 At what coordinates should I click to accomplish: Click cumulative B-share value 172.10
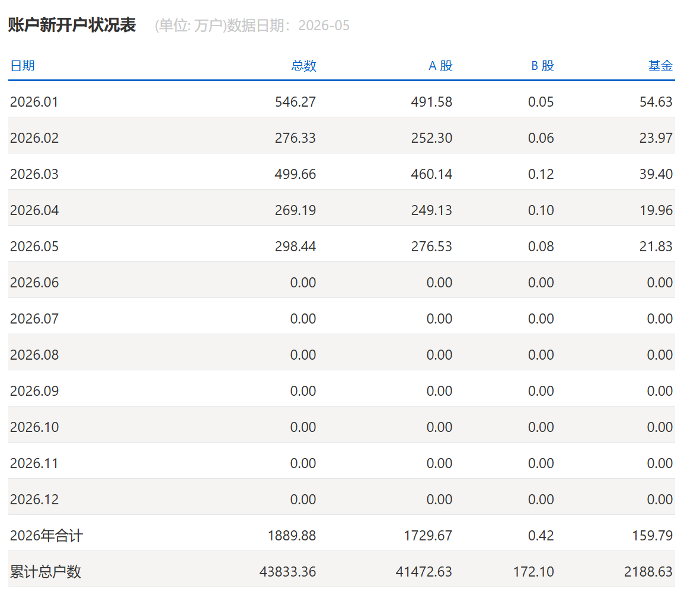pos(533,572)
